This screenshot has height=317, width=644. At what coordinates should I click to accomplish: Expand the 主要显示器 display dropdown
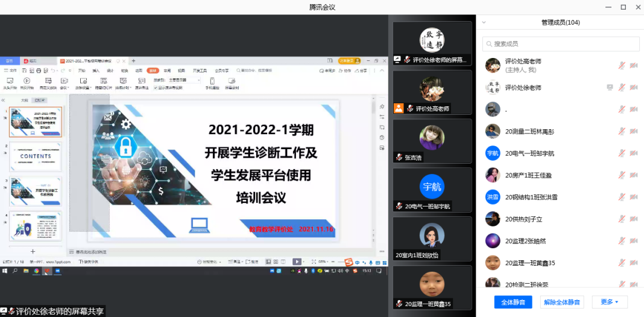click(x=186, y=80)
